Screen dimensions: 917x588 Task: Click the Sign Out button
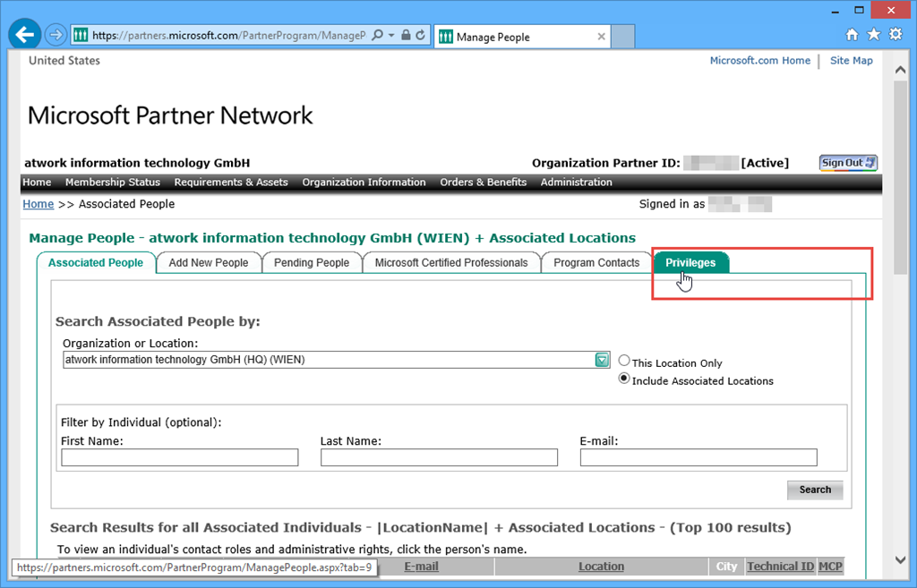pos(848,163)
